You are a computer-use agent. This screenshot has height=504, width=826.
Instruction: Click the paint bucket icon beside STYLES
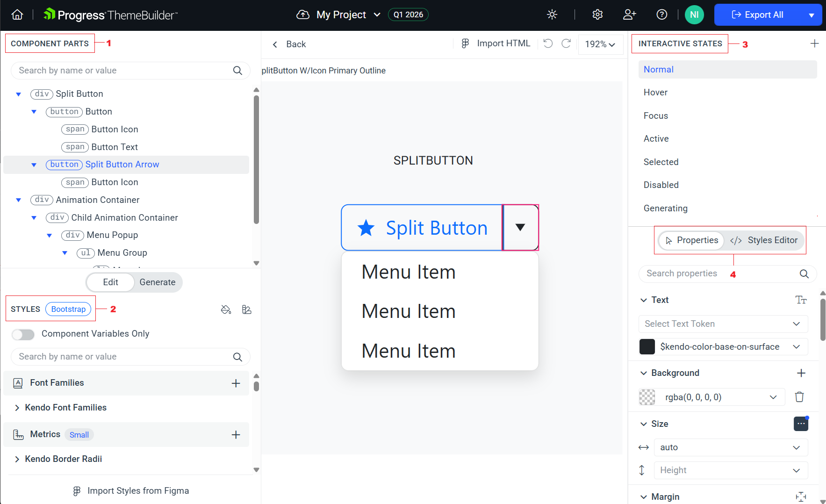[226, 310]
